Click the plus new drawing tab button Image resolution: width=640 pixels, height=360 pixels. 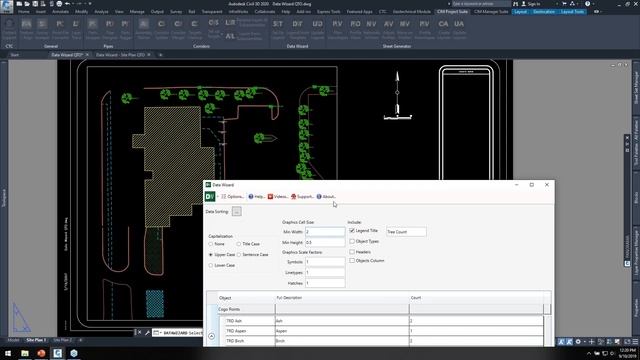click(160, 55)
